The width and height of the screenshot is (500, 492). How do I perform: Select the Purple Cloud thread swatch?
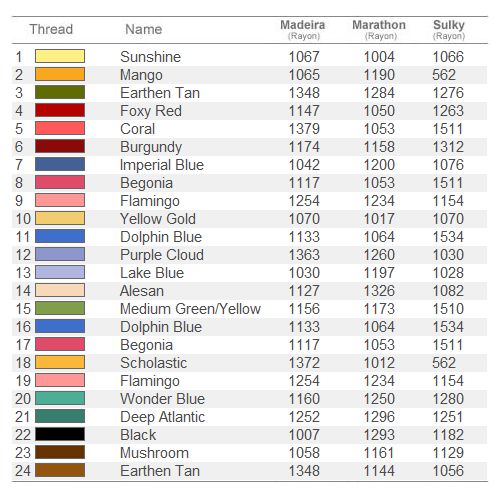pos(60,254)
